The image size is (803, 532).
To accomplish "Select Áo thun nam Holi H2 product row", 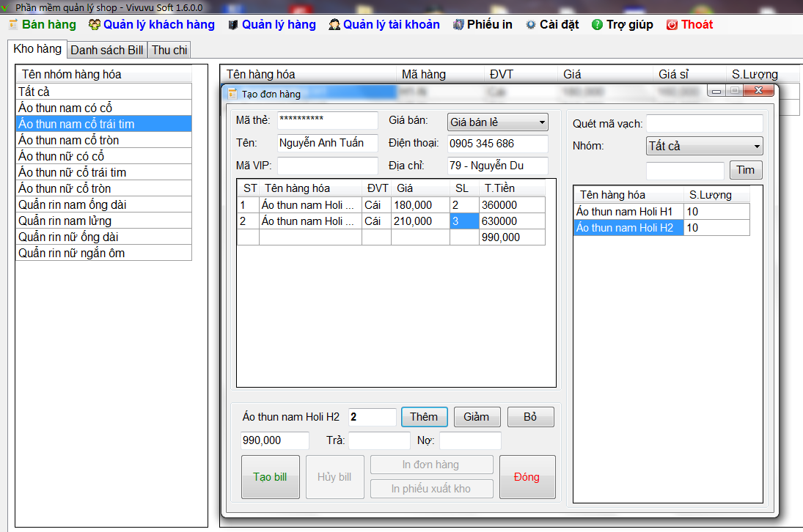I will (x=661, y=228).
